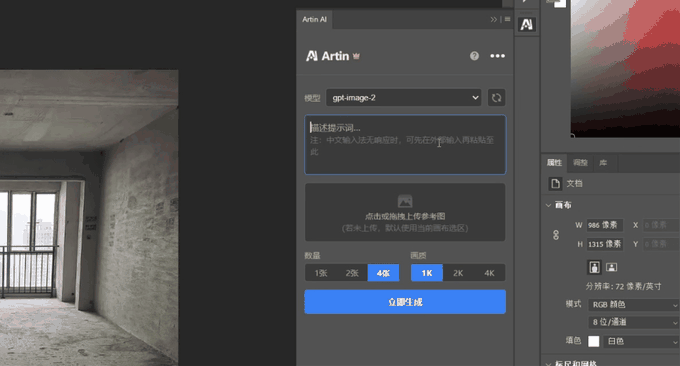Choose 1K image quality
The image size is (680, 366).
427,273
